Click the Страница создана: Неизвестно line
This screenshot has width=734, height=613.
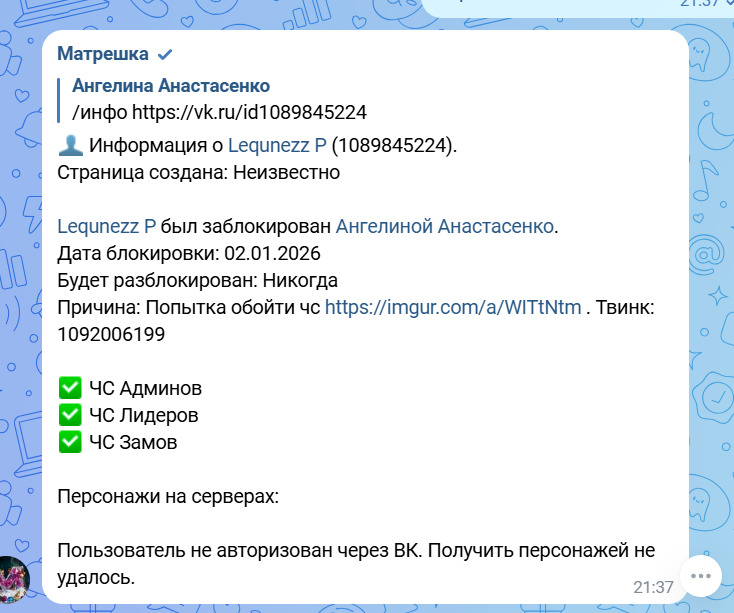198,172
